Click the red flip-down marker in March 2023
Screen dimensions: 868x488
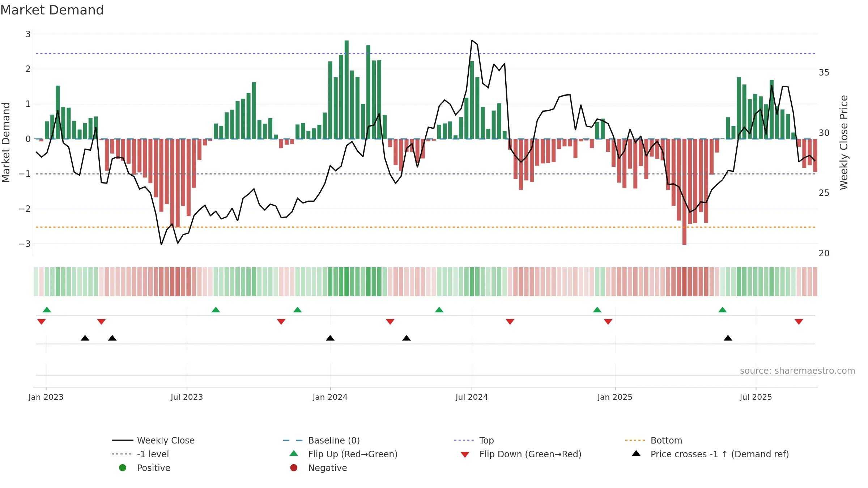click(x=101, y=322)
